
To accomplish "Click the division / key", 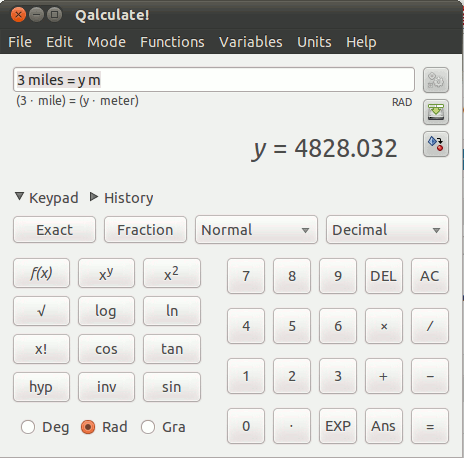I will (x=430, y=326).
